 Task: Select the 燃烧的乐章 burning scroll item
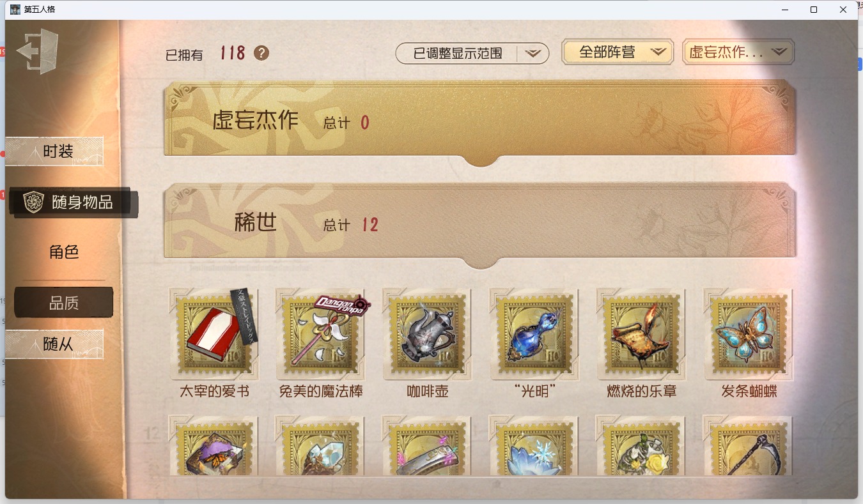[641, 333]
